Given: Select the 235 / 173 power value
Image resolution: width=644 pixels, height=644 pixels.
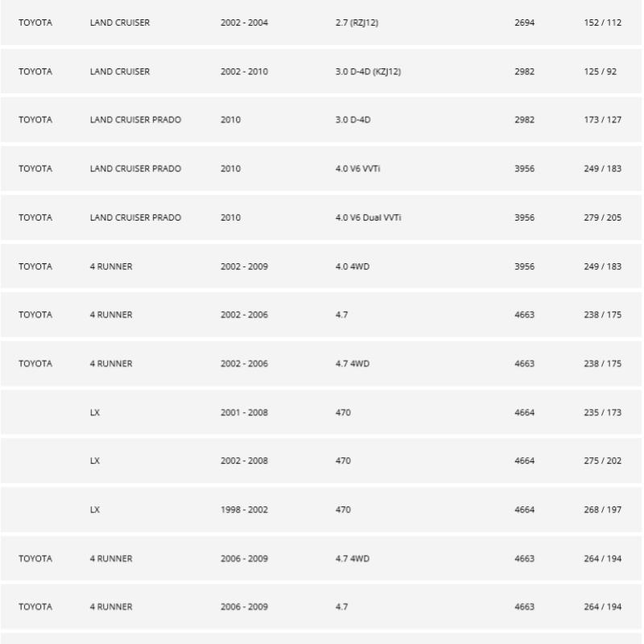Looking at the screenshot, I should [x=602, y=412].
